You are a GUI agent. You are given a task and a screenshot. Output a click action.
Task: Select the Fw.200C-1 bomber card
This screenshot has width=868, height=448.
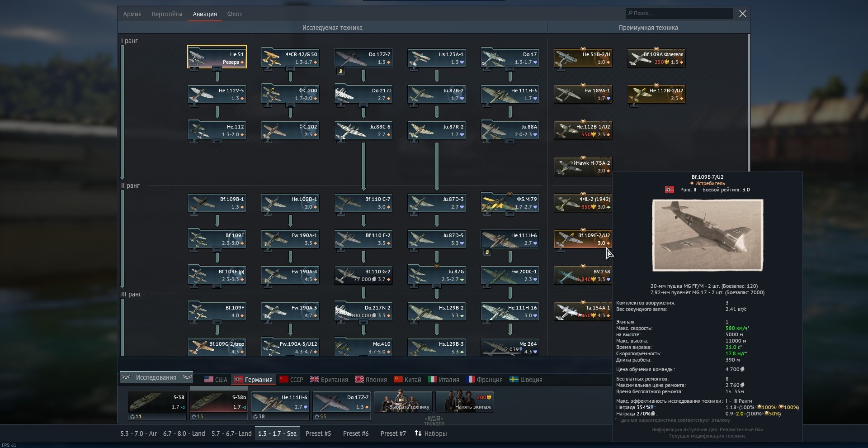coord(510,275)
